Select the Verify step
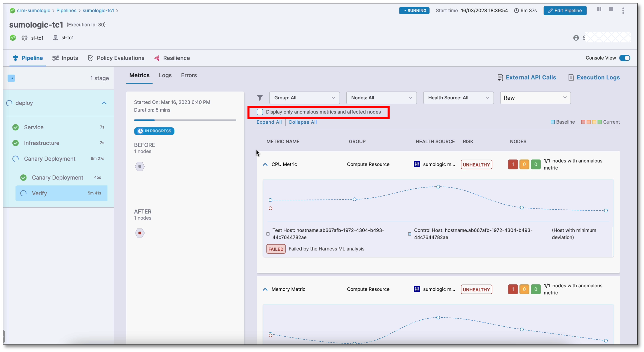The height and width of the screenshot is (352, 644). tap(61, 193)
